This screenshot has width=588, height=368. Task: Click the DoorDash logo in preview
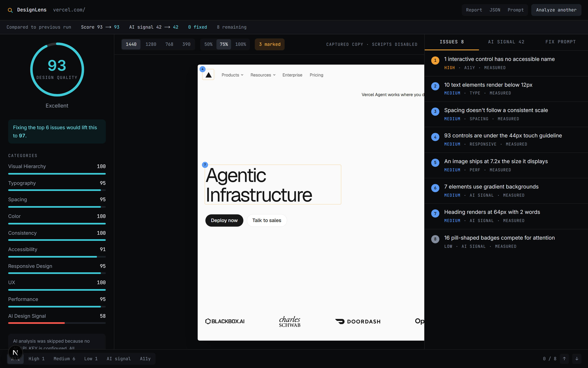coord(358,322)
